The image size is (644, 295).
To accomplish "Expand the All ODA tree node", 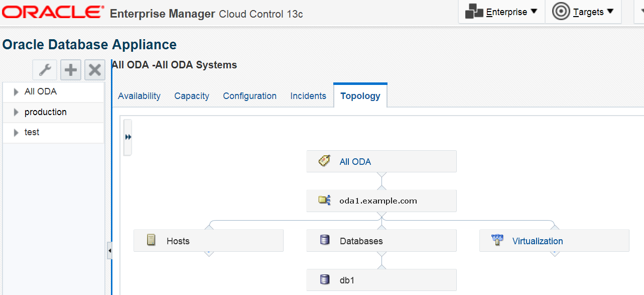I will pos(17,92).
